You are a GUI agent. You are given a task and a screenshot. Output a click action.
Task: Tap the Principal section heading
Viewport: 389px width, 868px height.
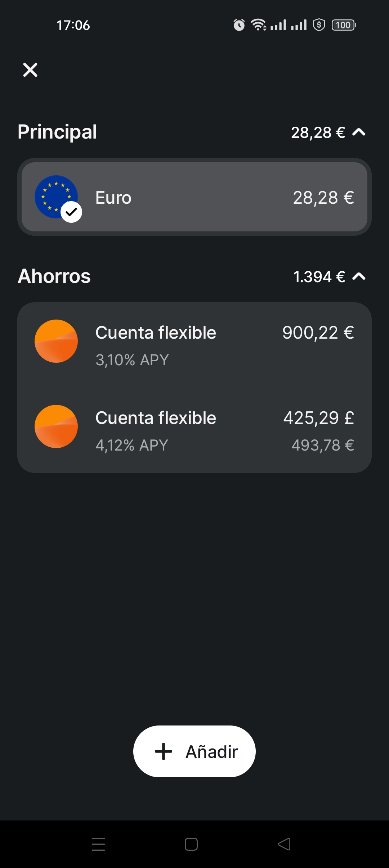(57, 132)
